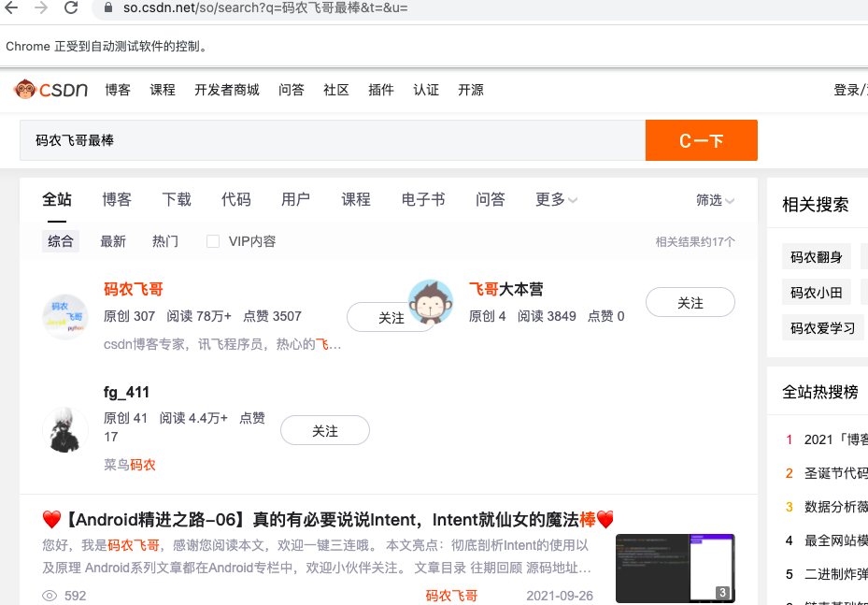Screen dimensions: 868x605
Task: Click the Android article video thumbnail
Action: click(675, 568)
